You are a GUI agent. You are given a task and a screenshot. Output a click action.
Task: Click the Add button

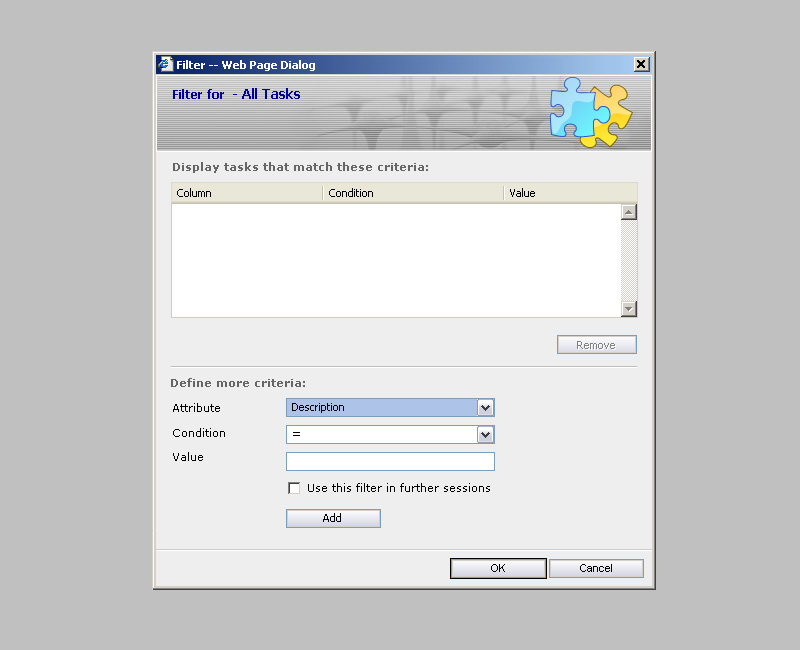pyautogui.click(x=333, y=518)
